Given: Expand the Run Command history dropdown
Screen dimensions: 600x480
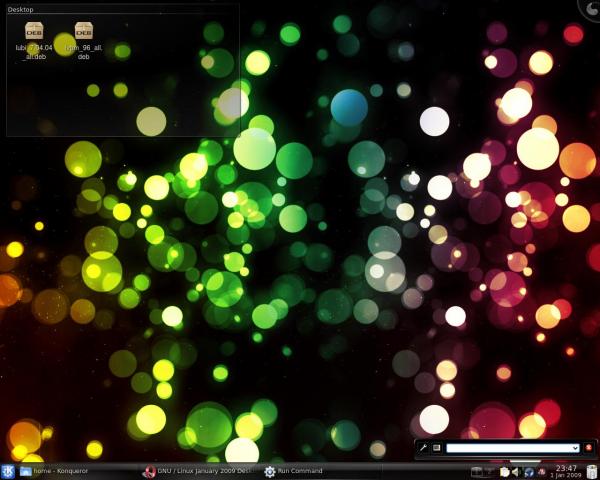Looking at the screenshot, I should click(x=575, y=448).
